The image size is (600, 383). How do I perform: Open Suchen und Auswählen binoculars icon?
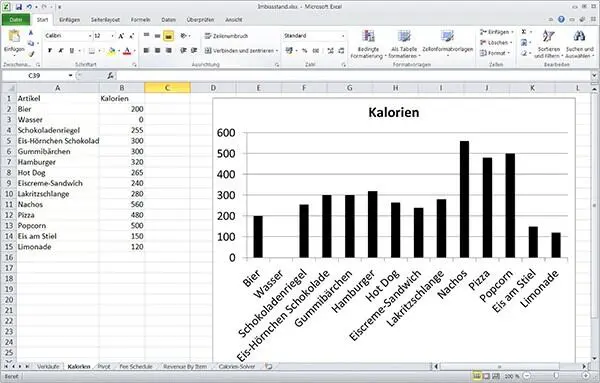point(579,36)
